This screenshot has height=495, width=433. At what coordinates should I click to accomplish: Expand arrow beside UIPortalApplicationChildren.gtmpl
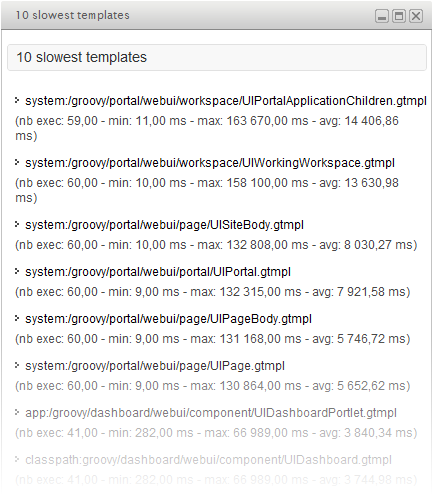pyautogui.click(x=17, y=100)
